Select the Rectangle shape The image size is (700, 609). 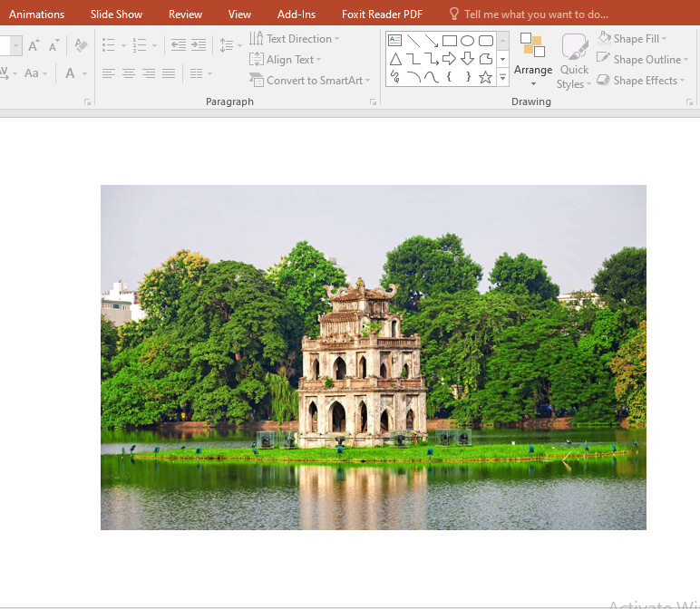click(x=450, y=41)
